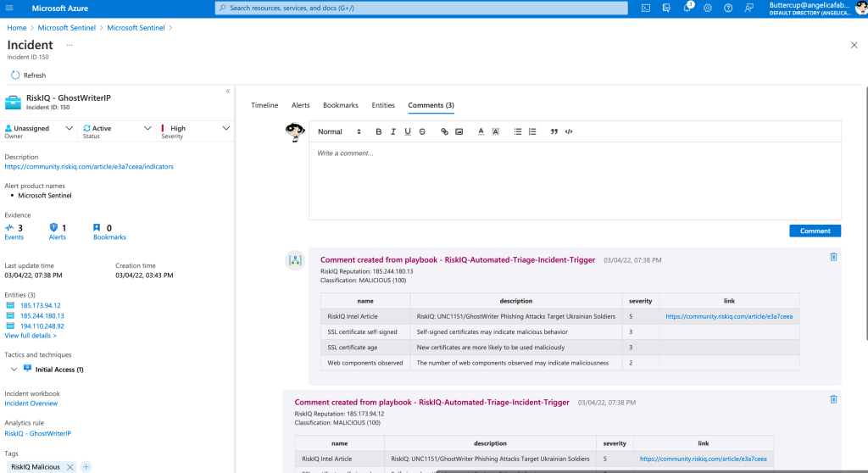868x473 pixels.
Task: Open the notifications bell
Action: (687, 8)
